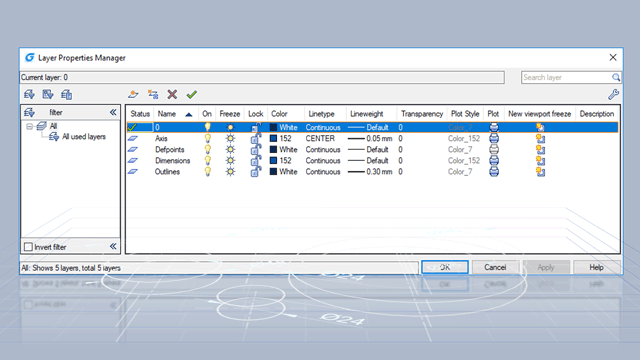Turn off the Axis layer light bulb
The image size is (640, 360).
pyautogui.click(x=207, y=138)
